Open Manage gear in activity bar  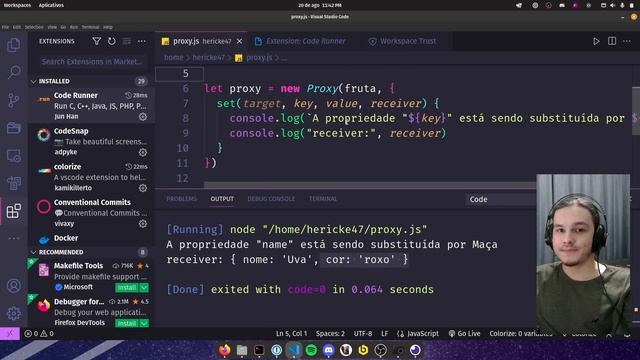point(13,313)
